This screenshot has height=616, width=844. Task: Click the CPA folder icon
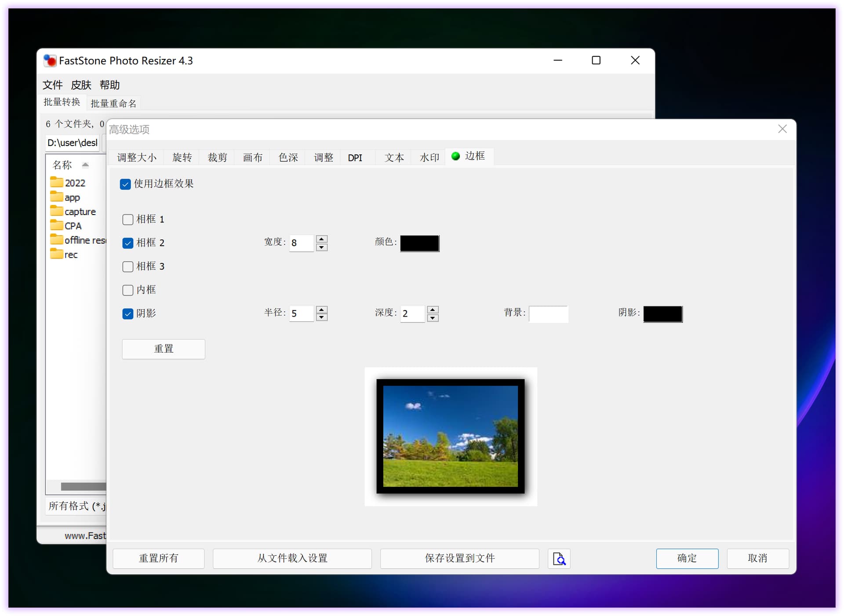coord(56,226)
